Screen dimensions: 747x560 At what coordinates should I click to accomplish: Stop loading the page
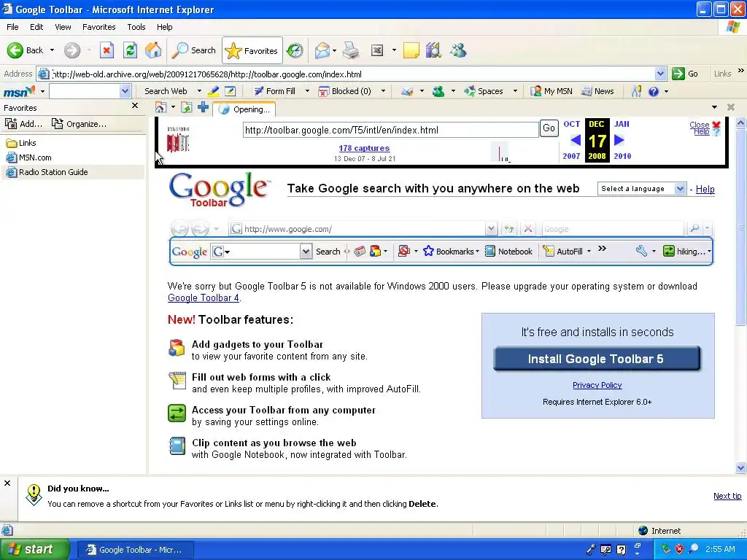click(107, 50)
